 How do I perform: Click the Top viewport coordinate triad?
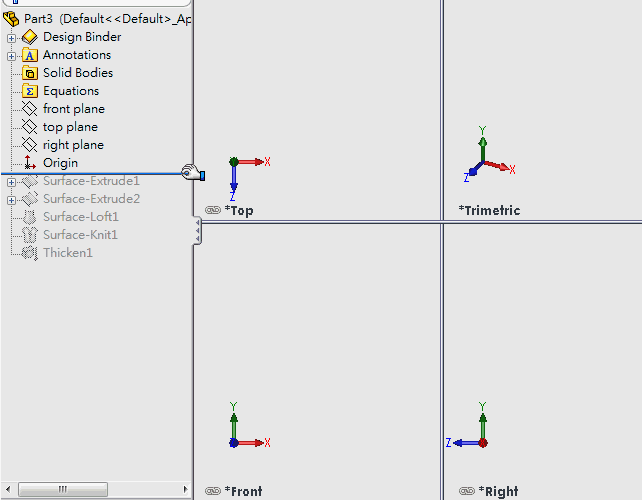249,179
